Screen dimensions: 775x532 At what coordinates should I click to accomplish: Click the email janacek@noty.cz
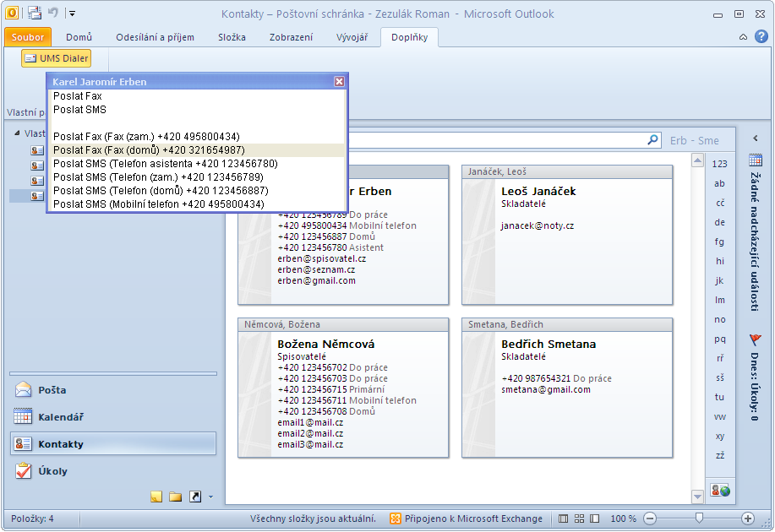point(538,225)
